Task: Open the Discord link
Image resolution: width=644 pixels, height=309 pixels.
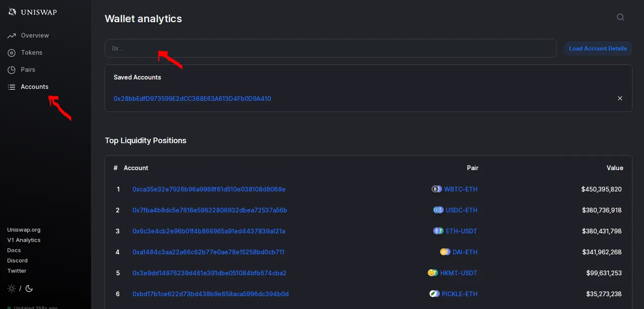Action: (x=17, y=261)
